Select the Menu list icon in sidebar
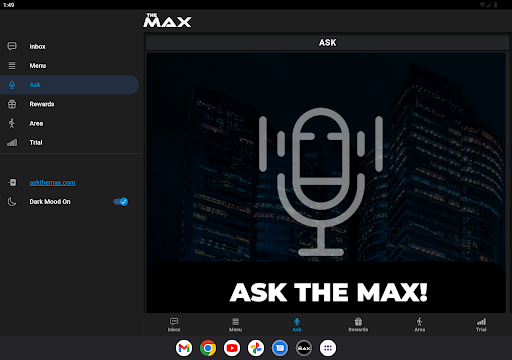 [12, 66]
